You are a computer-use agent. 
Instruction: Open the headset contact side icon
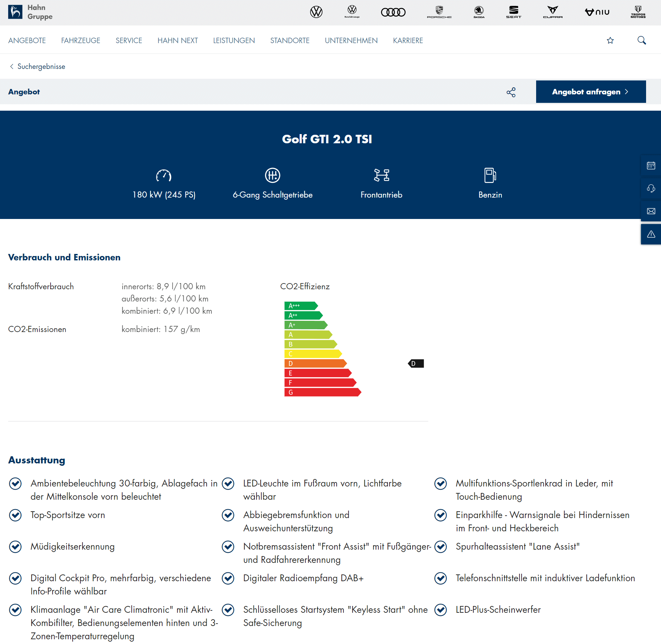(650, 188)
